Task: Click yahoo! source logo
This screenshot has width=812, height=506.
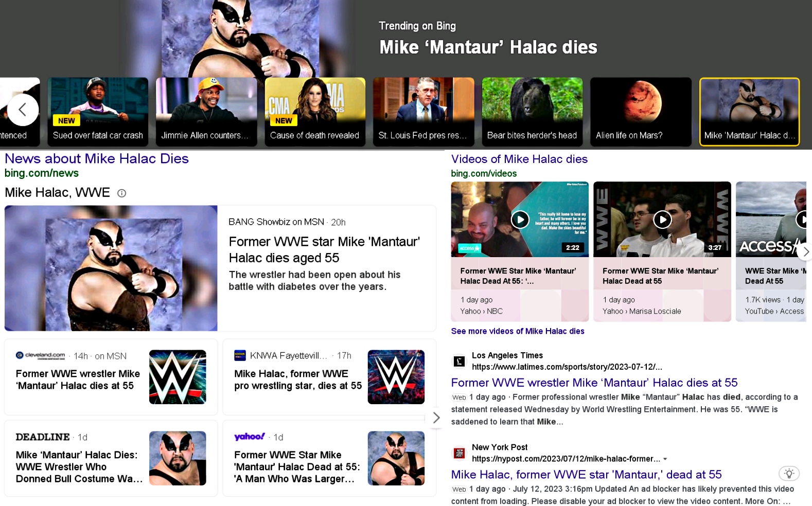Action: (x=250, y=437)
